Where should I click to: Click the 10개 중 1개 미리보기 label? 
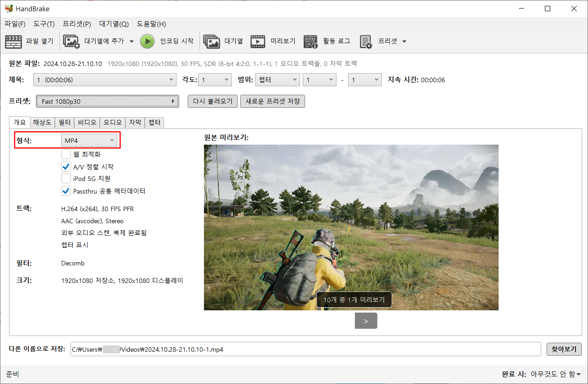tap(354, 300)
